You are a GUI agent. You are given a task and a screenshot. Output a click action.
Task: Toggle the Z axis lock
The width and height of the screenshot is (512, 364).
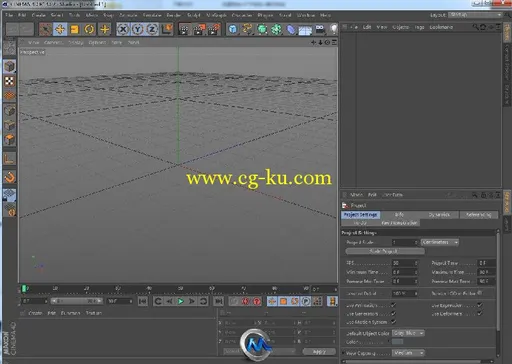click(152, 29)
